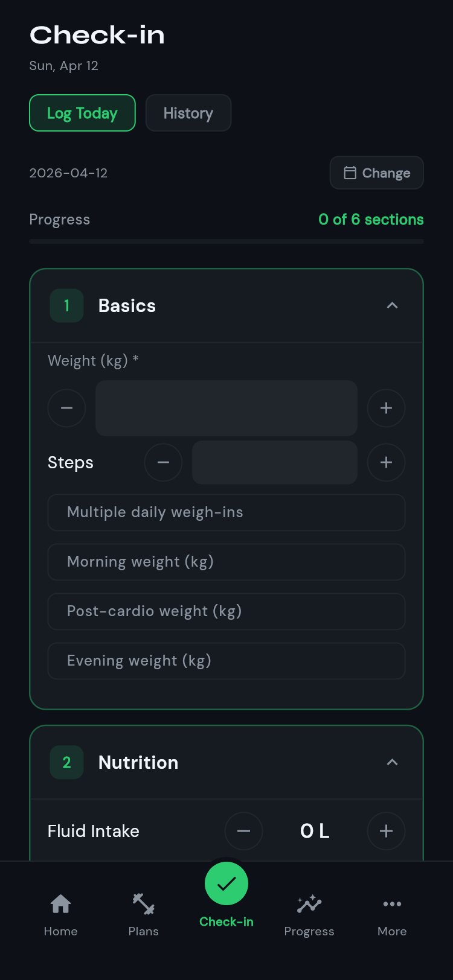Decrease Weight with minus button

(66, 408)
